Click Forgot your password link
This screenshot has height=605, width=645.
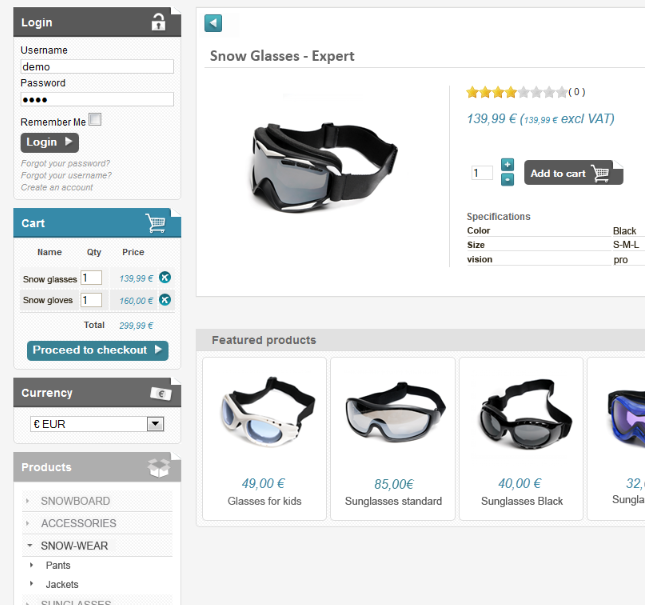tap(65, 163)
